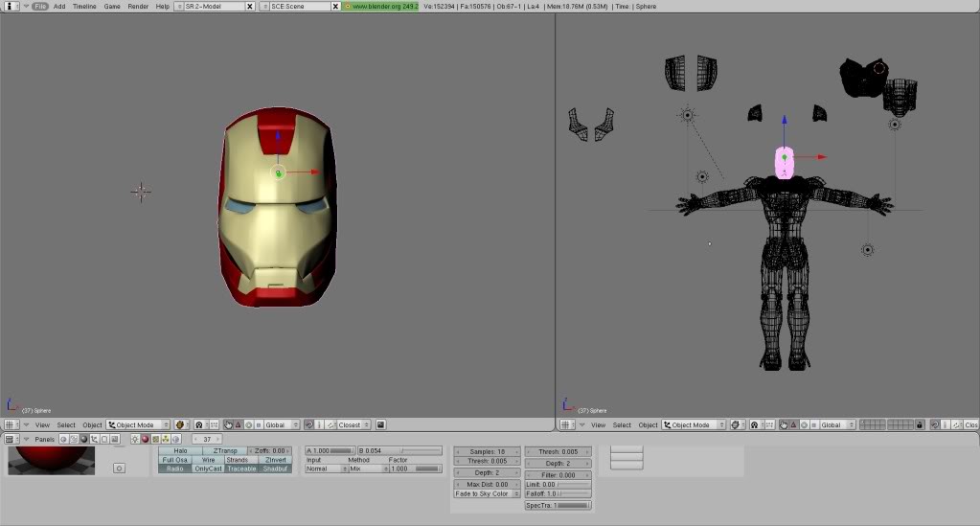Toggle the Shadbuf material option
The image size is (980, 526).
click(274, 469)
